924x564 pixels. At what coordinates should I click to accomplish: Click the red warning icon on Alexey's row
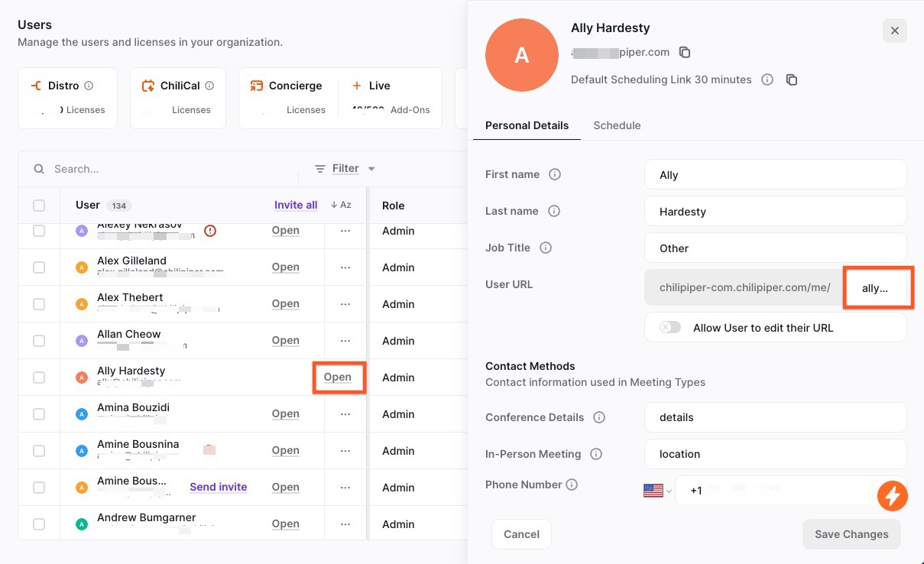210,231
